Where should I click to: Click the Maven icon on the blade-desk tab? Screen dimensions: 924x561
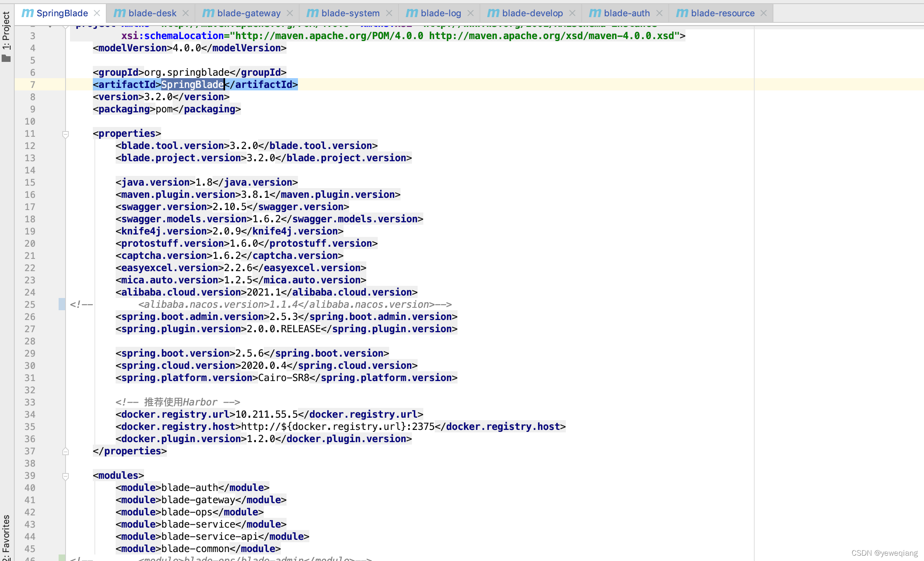point(119,13)
